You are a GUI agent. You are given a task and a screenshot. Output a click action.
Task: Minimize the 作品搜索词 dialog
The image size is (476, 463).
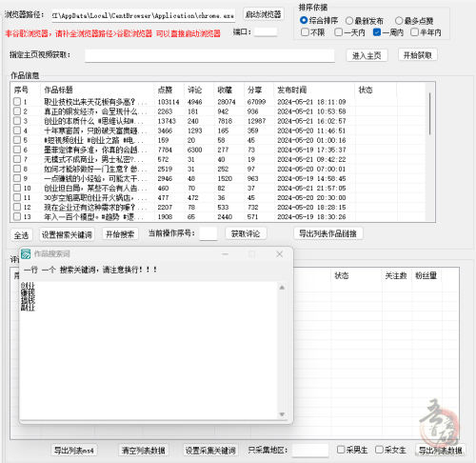point(225,254)
